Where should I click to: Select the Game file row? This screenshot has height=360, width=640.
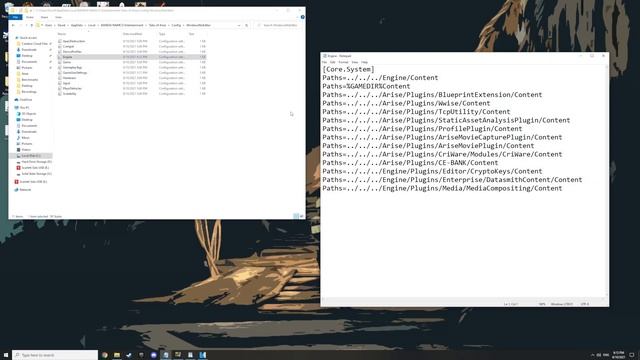(131, 62)
